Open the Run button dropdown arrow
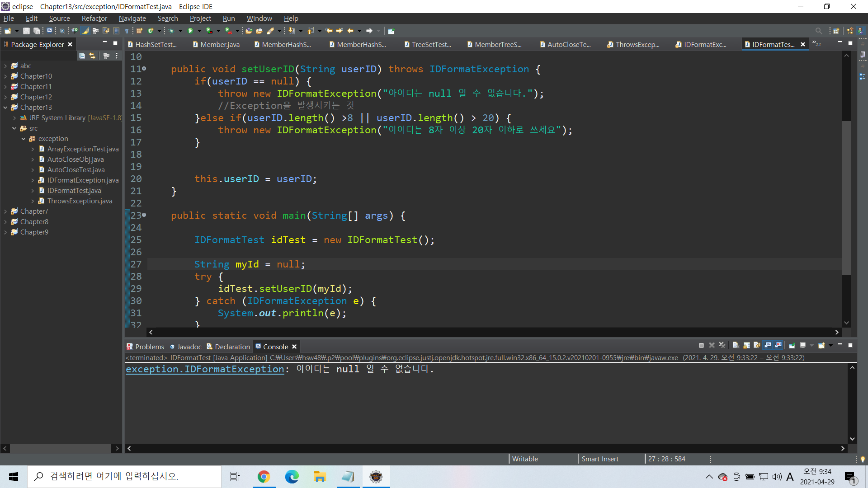This screenshot has width=868, height=488. pyautogui.click(x=199, y=31)
